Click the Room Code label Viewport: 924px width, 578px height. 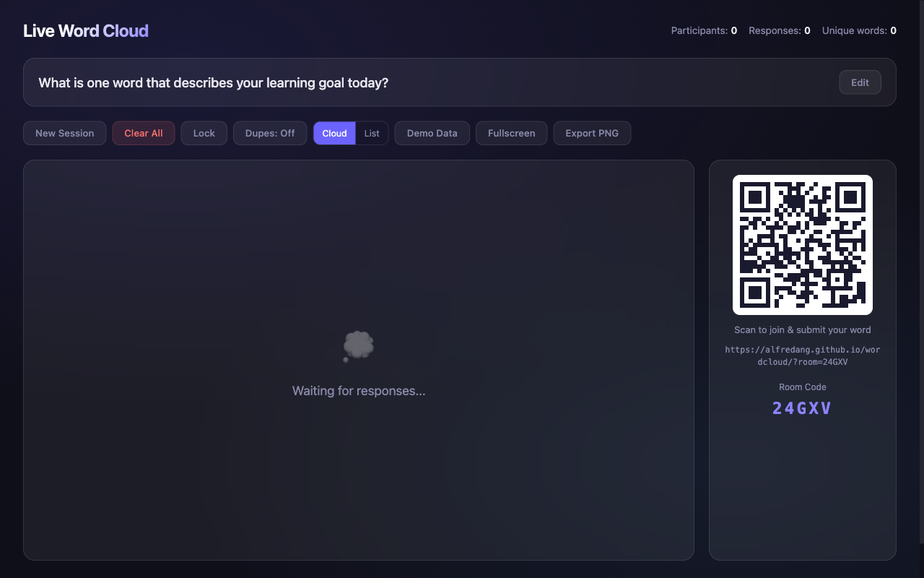(x=803, y=387)
